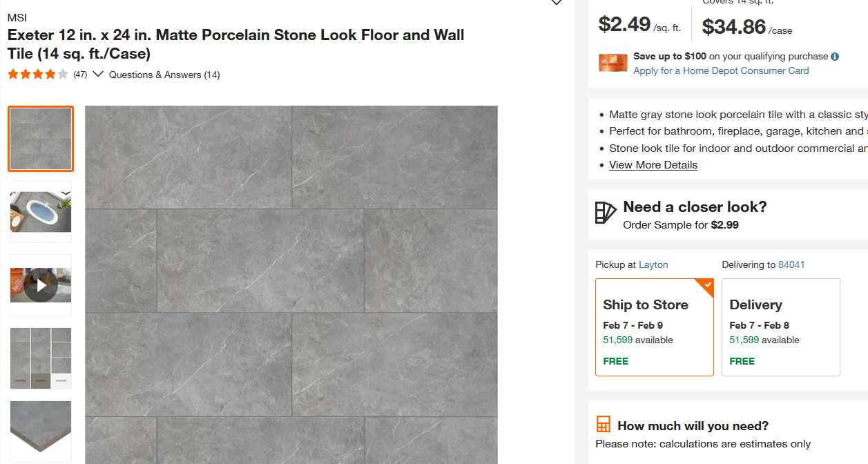
Task: Click the calculator icon for quantity estimate
Action: click(604, 423)
